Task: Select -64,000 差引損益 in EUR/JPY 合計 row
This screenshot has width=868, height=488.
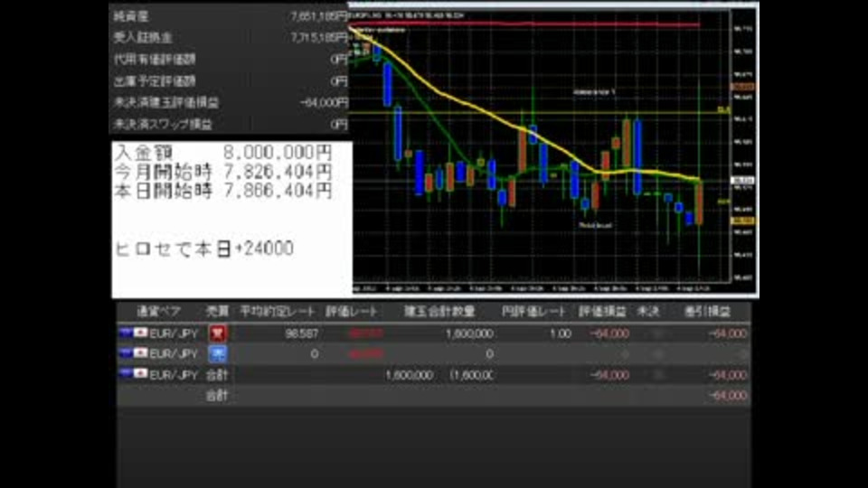Action: pyautogui.click(x=727, y=375)
